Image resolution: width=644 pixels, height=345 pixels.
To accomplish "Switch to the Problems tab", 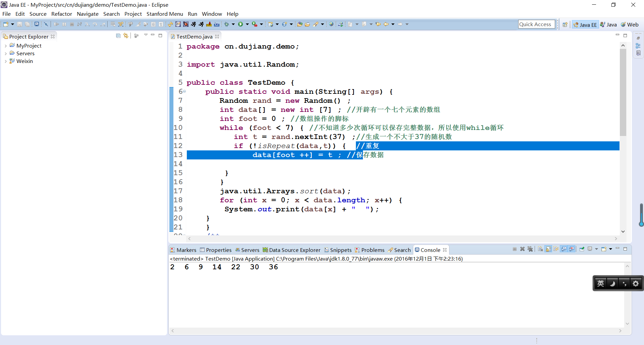I will pyautogui.click(x=372, y=250).
